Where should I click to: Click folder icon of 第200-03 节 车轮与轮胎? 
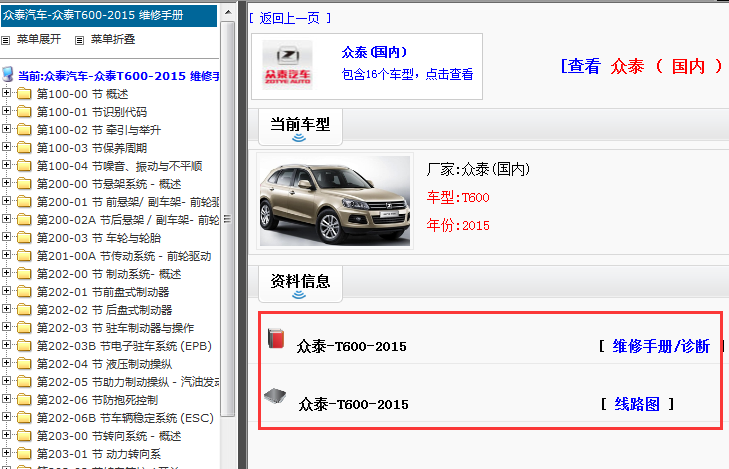(x=24, y=238)
